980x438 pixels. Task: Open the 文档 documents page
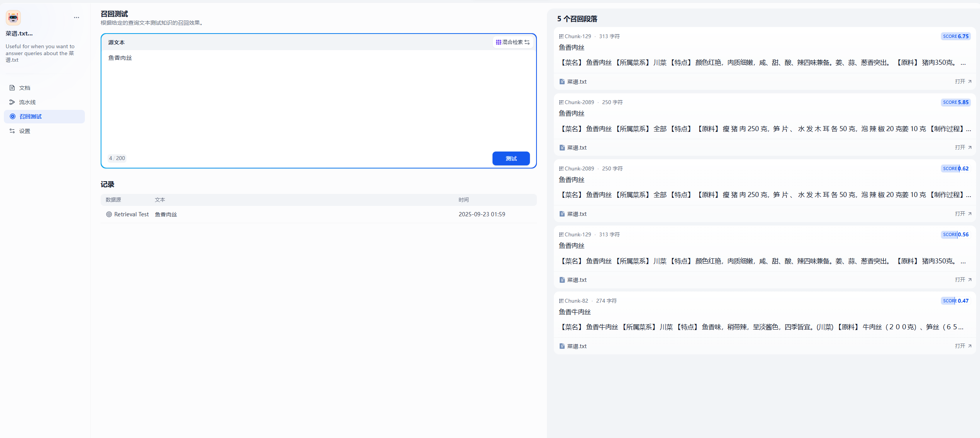24,88
